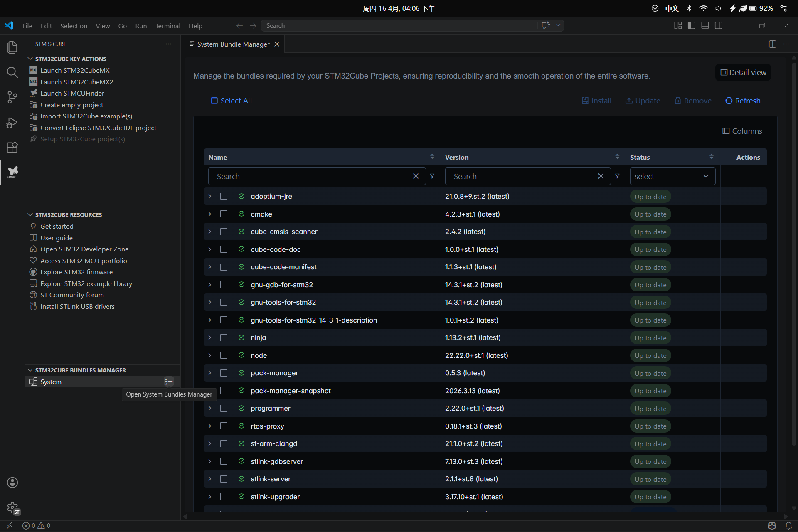
Task: Open the File menu
Action: tap(27, 26)
